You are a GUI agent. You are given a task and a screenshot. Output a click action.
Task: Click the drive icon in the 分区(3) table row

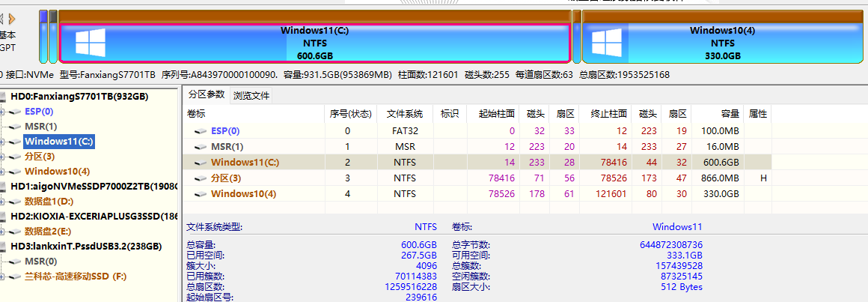pyautogui.click(x=201, y=178)
